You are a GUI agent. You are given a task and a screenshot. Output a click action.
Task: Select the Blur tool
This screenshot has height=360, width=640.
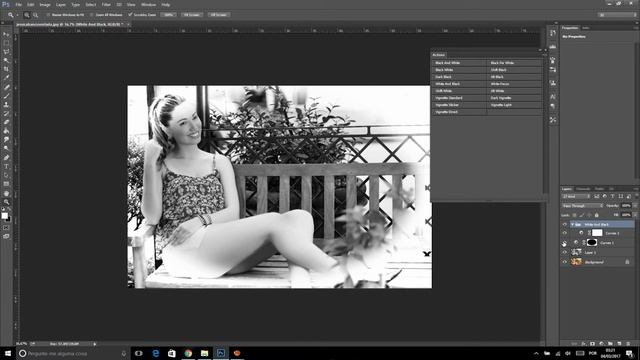pos(6,140)
